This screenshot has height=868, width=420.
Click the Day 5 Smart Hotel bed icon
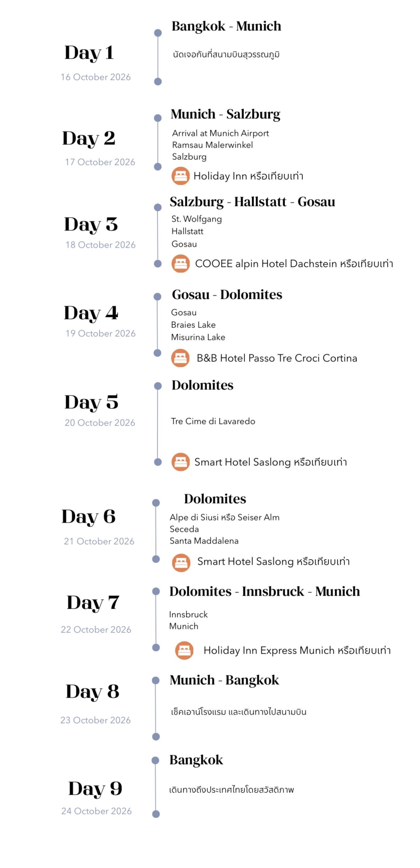[x=181, y=461]
